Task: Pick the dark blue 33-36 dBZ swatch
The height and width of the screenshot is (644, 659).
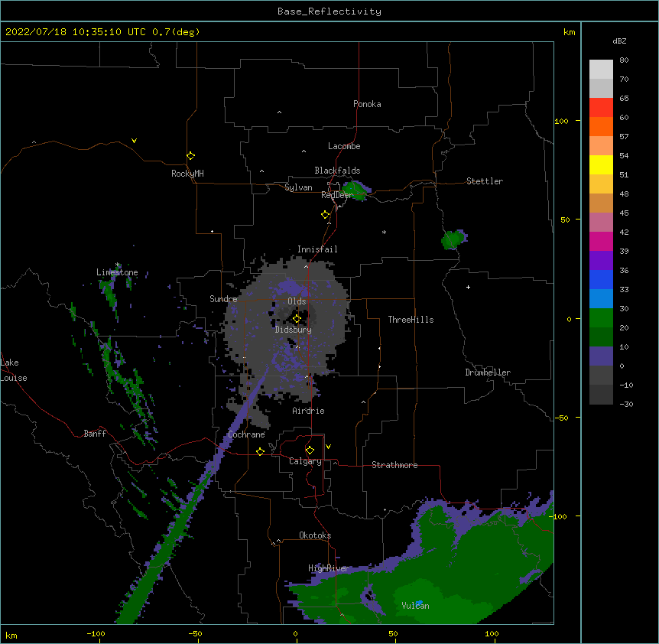Action: tap(601, 279)
